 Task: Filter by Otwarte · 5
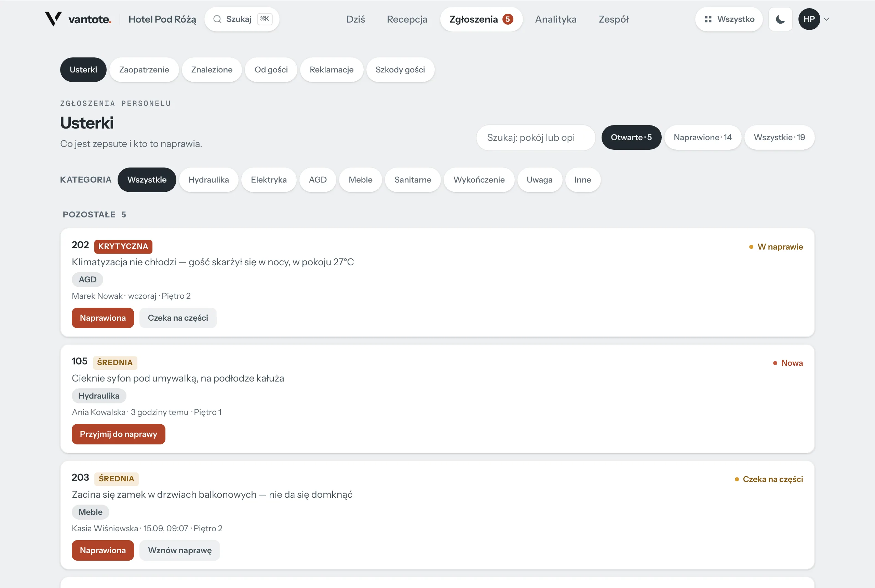(631, 138)
